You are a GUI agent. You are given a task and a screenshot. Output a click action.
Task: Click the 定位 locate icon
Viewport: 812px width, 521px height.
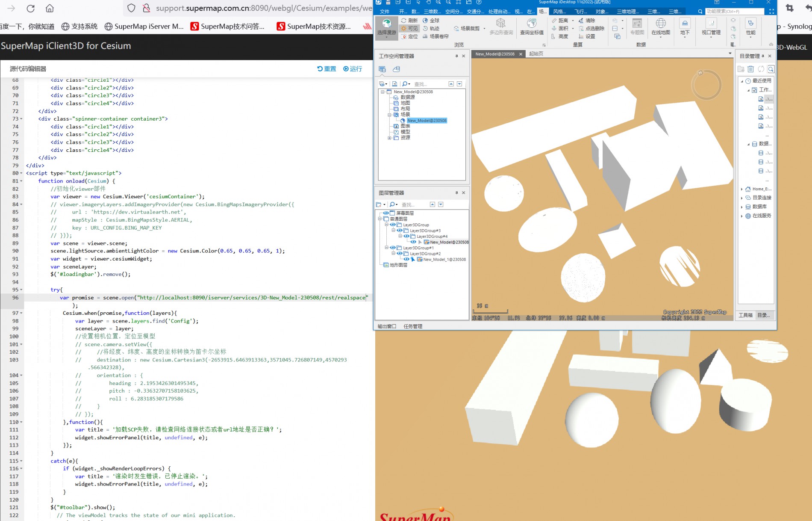[x=404, y=36]
